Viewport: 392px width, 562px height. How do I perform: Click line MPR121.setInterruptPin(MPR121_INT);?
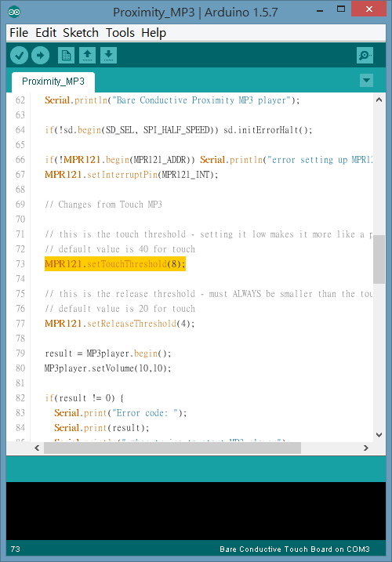pyautogui.click(x=131, y=175)
